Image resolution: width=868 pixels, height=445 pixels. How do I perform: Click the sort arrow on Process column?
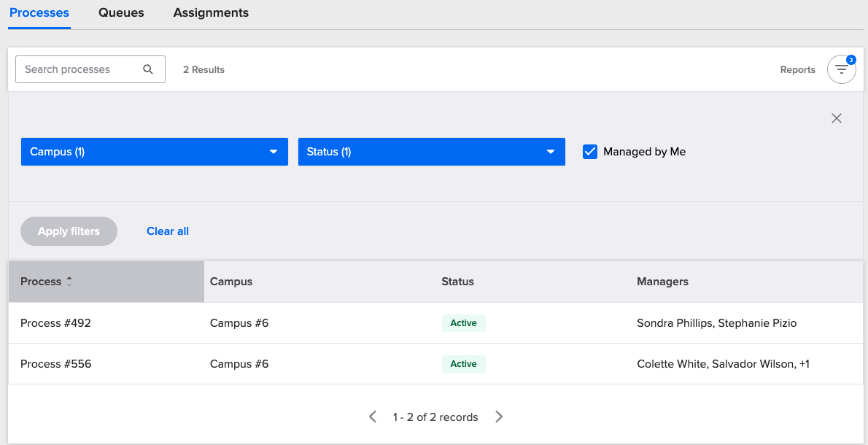[x=69, y=279]
